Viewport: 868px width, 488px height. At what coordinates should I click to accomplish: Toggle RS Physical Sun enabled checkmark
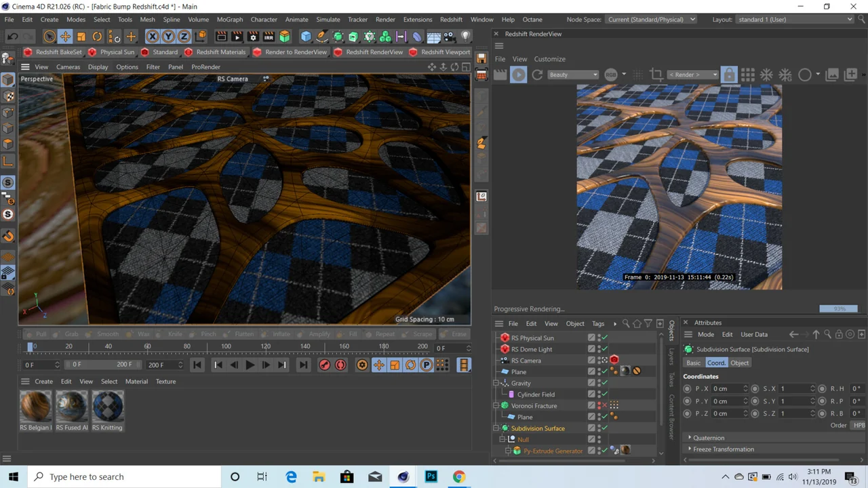click(x=604, y=338)
